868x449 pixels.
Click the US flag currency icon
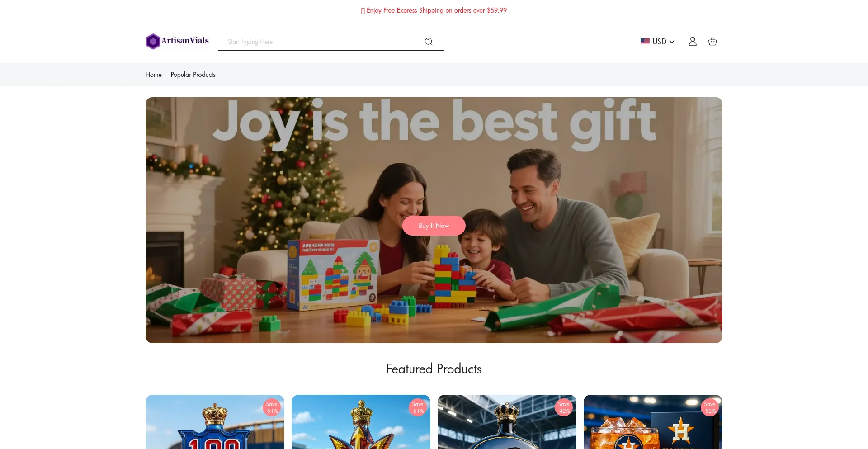(x=645, y=42)
